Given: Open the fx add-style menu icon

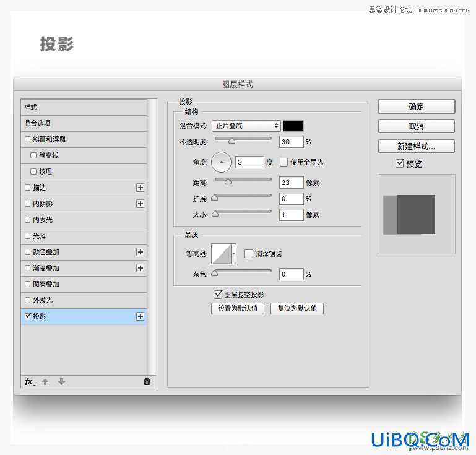Looking at the screenshot, I should point(29,381).
